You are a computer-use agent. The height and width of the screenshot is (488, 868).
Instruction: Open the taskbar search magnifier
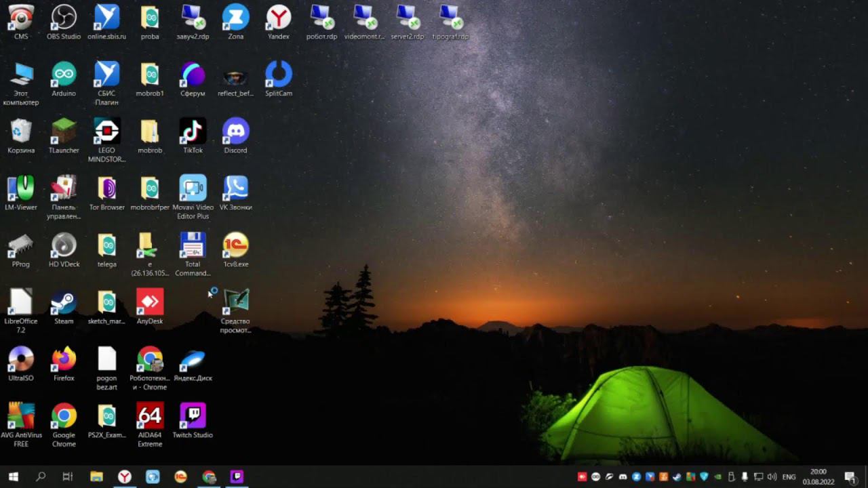pos(41,476)
